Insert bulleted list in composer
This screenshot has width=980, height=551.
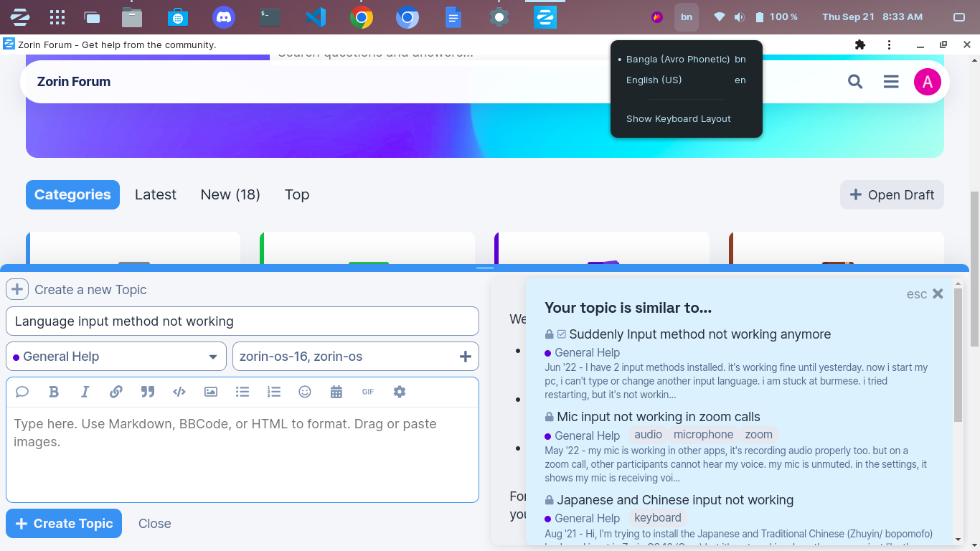click(x=242, y=392)
